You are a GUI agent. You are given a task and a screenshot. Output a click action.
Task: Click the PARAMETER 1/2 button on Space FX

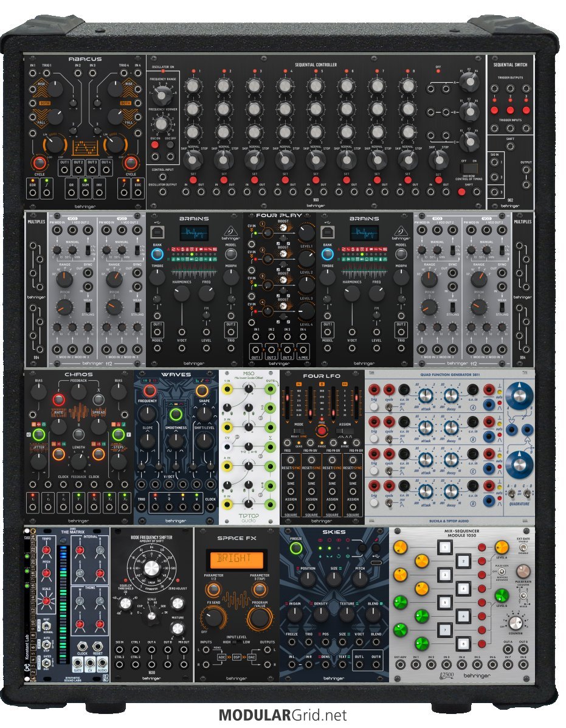[x=213, y=589]
